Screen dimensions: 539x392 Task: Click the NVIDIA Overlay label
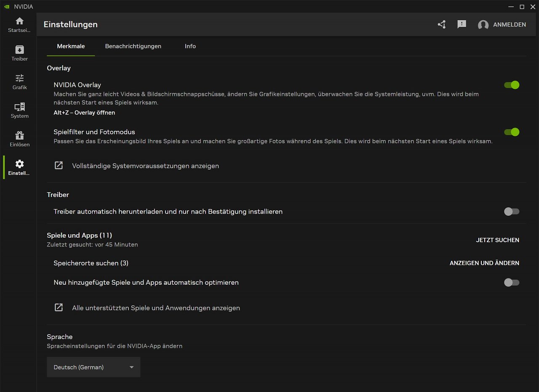(x=77, y=85)
